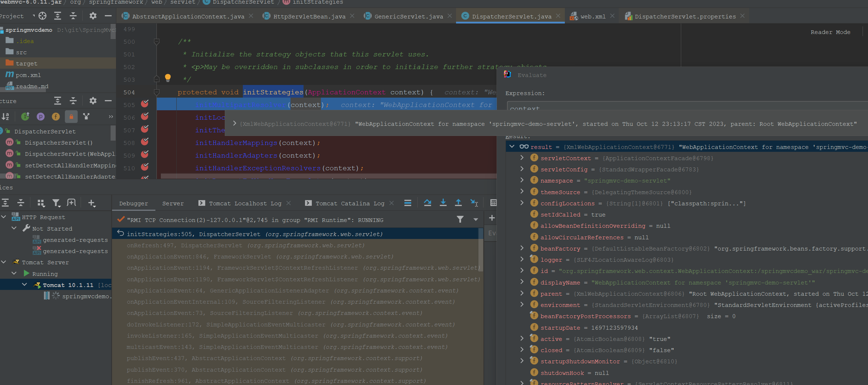Click the Step Out debugger icon
Image resolution: width=868 pixels, height=385 pixels.
click(x=458, y=203)
